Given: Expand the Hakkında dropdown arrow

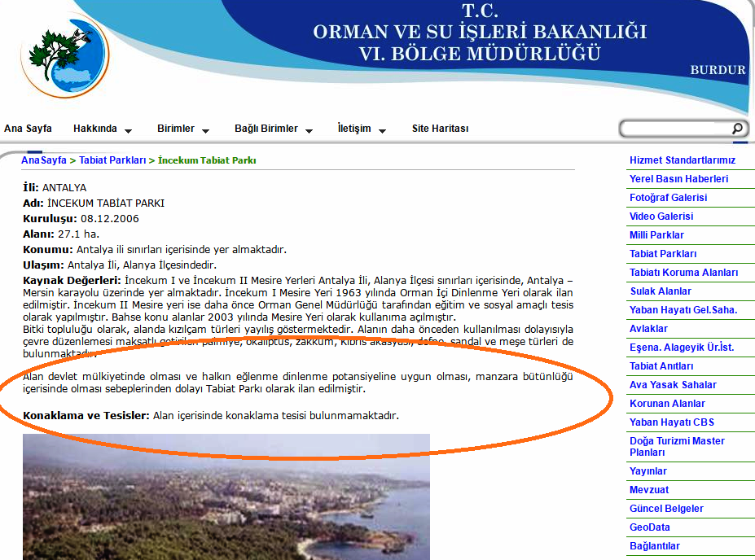Looking at the screenshot, I should coord(128,130).
